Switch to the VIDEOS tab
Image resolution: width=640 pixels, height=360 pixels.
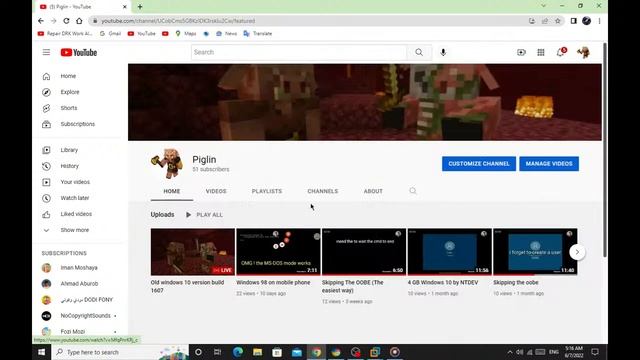[x=216, y=191]
